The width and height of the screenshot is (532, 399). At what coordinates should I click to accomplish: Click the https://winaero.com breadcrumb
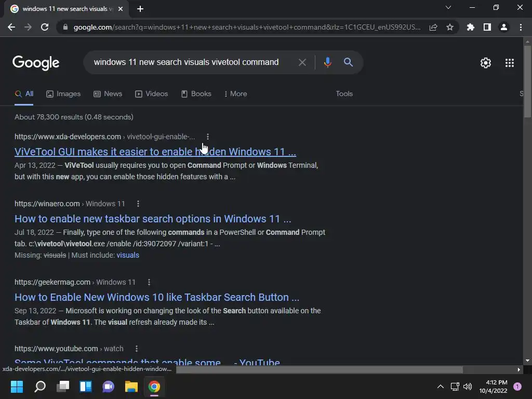pyautogui.click(x=47, y=204)
